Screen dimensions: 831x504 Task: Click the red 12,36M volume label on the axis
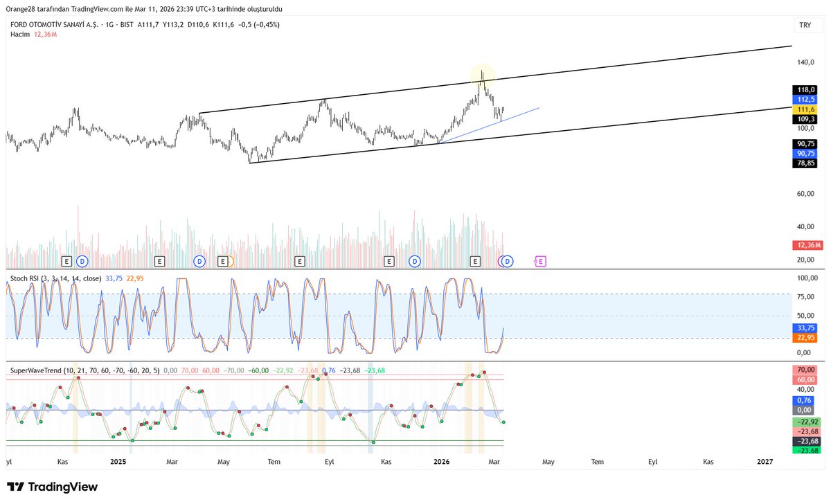point(807,245)
